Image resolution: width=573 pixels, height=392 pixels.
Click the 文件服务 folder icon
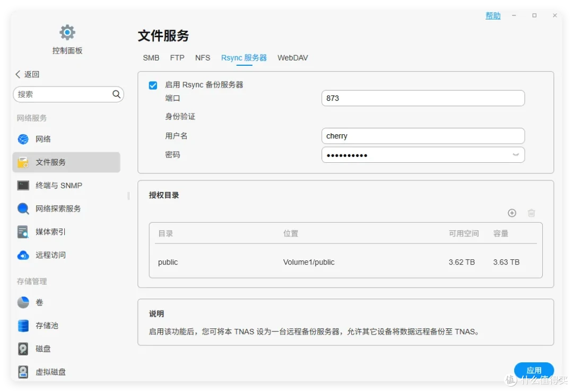pos(23,162)
